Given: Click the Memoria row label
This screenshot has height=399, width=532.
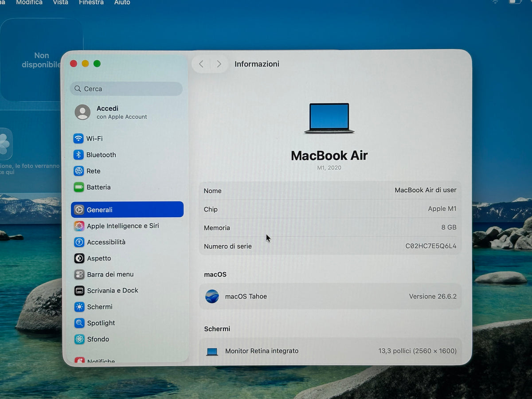Looking at the screenshot, I should tap(217, 228).
